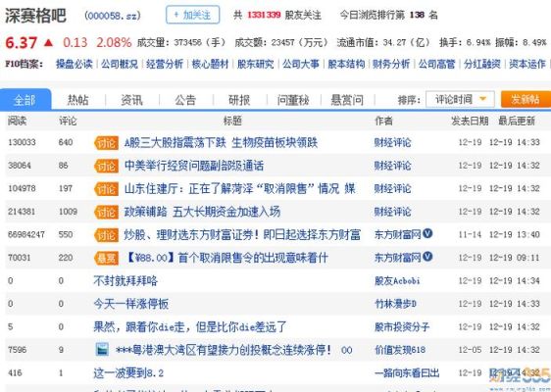This screenshot has width=551, height=392.
Task: Click the 加关注 follow button
Action: 192,15
